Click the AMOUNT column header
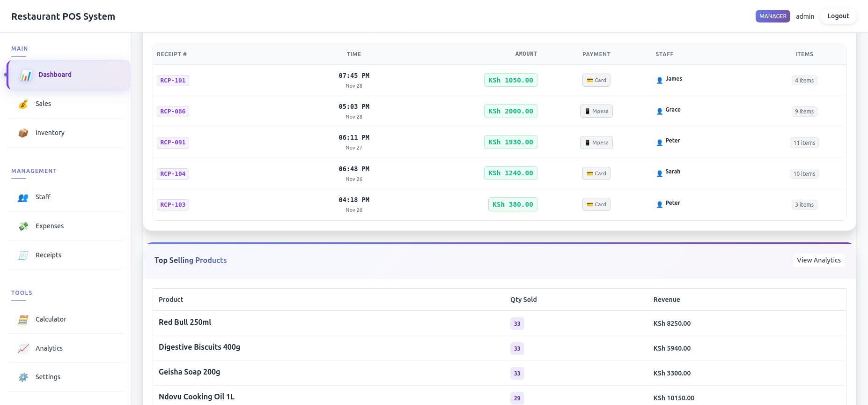 click(526, 54)
